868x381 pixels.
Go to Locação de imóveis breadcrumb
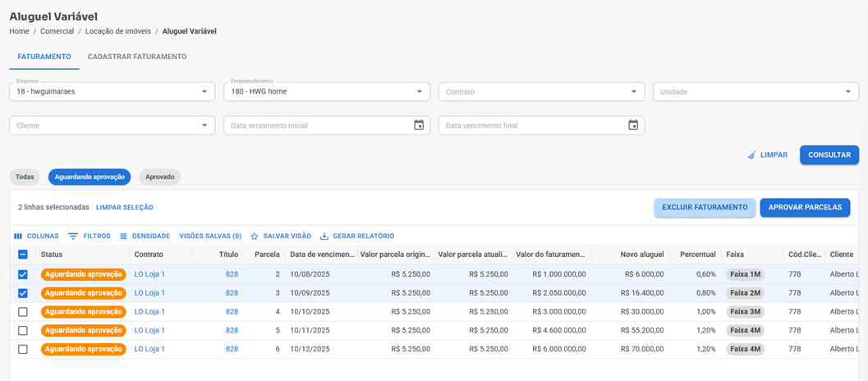pos(118,31)
